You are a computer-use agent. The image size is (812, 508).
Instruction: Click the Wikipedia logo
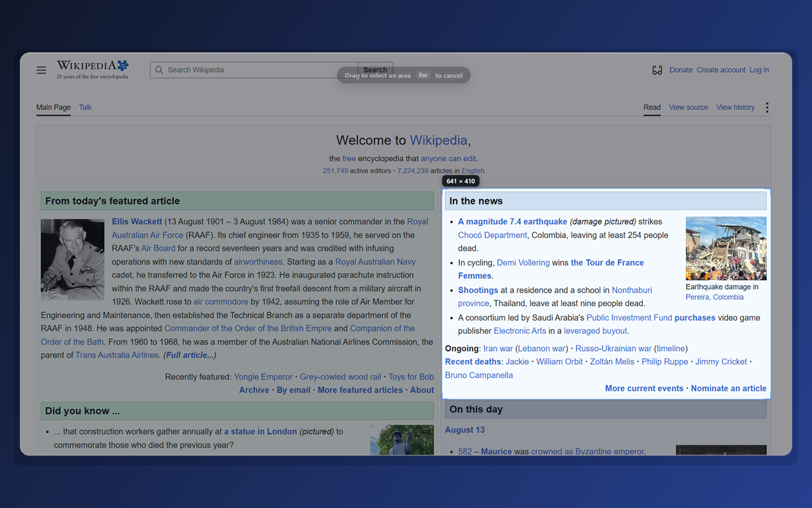coord(93,69)
